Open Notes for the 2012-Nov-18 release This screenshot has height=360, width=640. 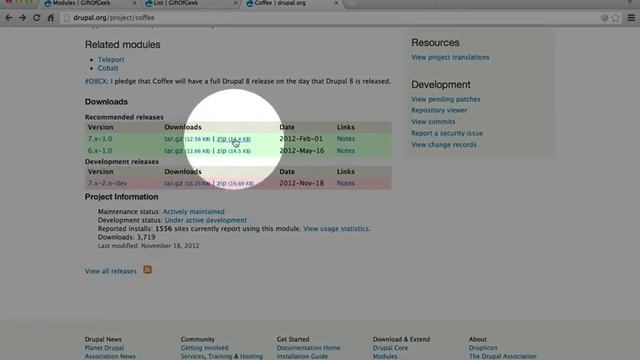346,183
